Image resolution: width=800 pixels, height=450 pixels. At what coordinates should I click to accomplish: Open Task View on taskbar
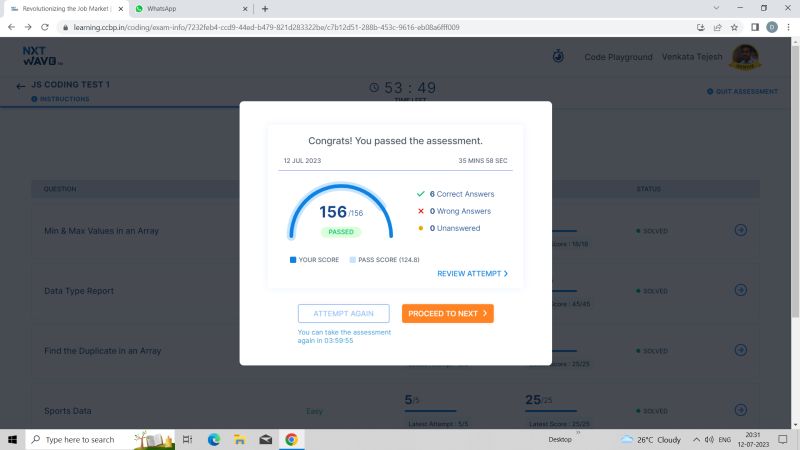[187, 439]
